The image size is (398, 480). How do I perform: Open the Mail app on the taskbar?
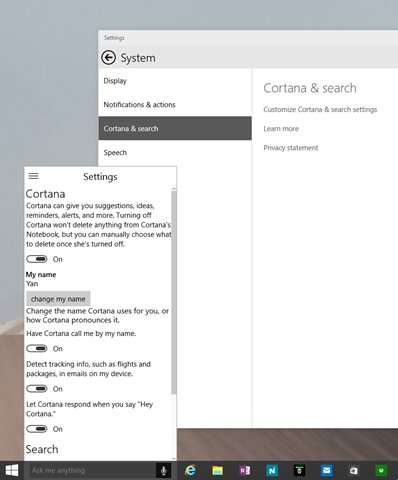point(326,471)
